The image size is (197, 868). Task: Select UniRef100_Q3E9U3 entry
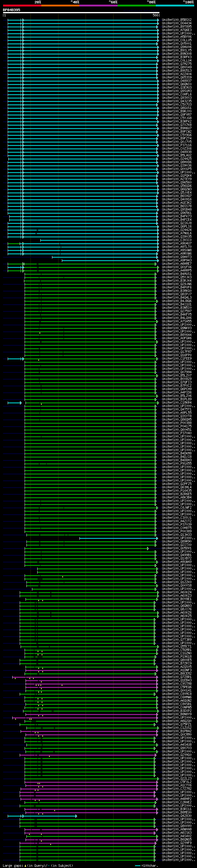coord(177,88)
